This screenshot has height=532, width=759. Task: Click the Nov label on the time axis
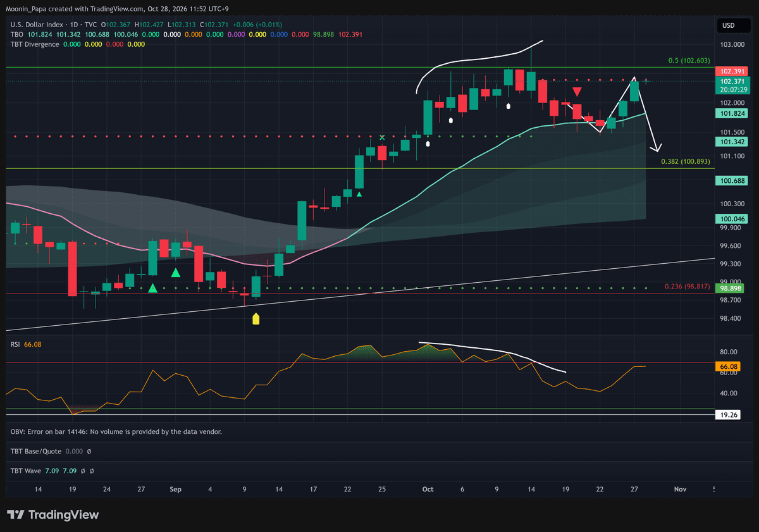click(x=680, y=489)
